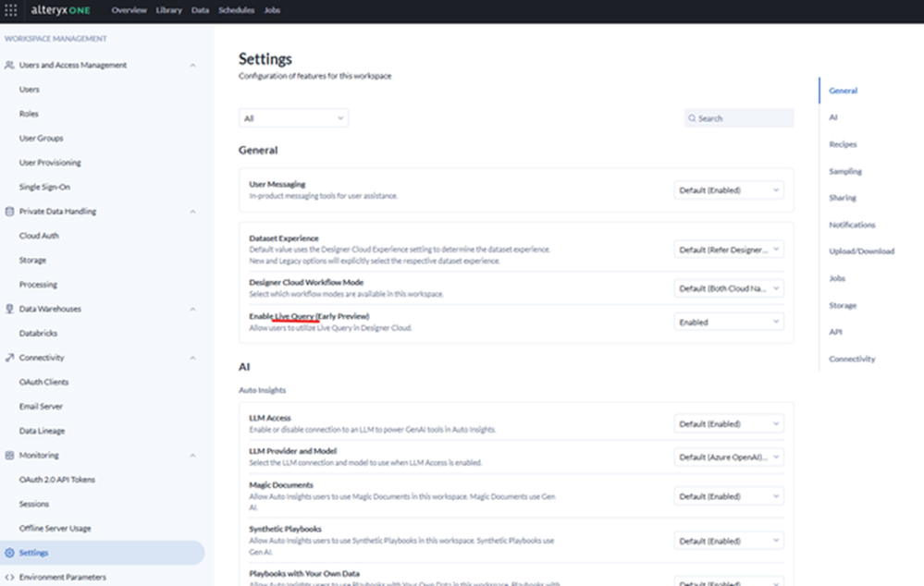Open the Users page in sidebar

[29, 90]
